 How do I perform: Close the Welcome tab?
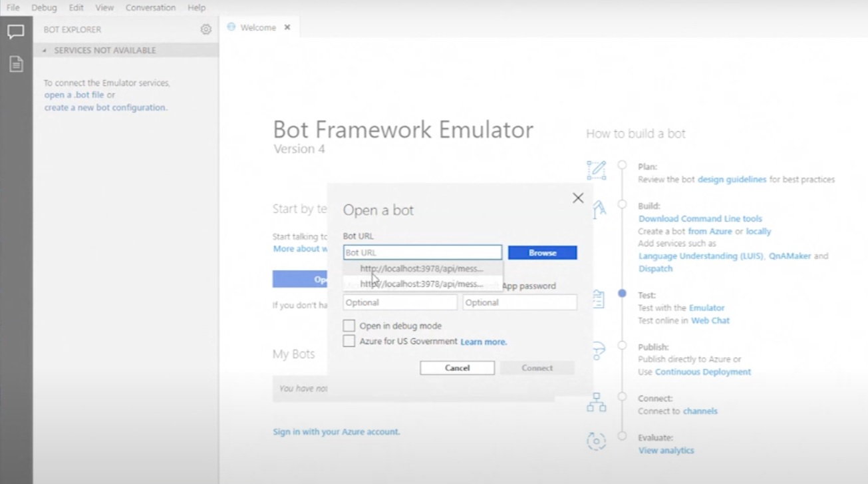point(287,27)
